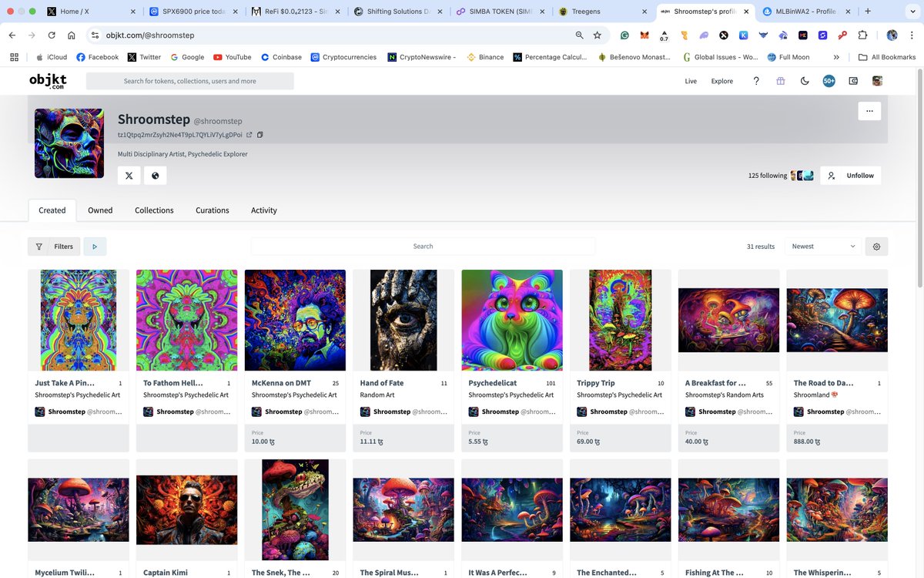Image resolution: width=924 pixels, height=578 pixels.
Task: Open objkt help question mark
Action: point(756,81)
